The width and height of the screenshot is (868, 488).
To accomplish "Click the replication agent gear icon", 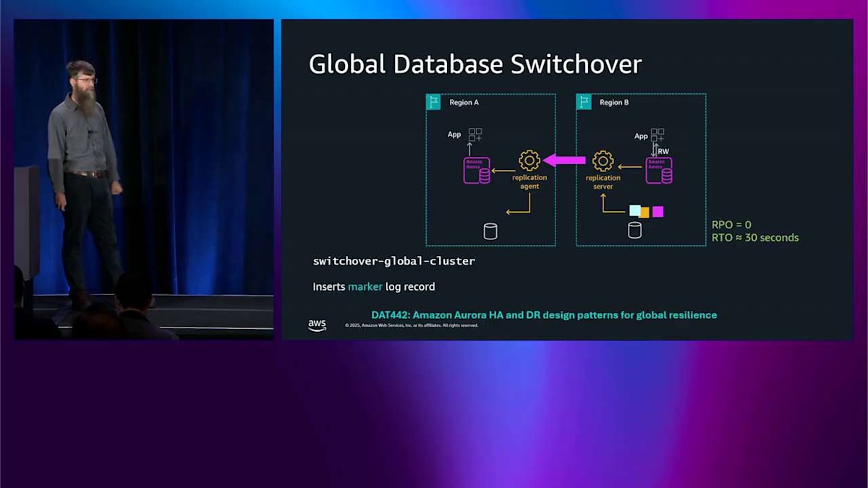I will 529,160.
